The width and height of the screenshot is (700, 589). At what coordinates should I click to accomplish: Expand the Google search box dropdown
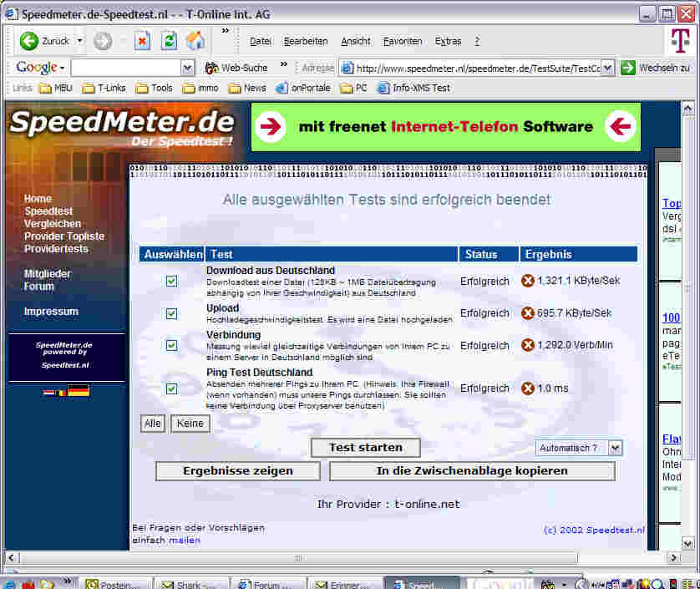[187, 68]
